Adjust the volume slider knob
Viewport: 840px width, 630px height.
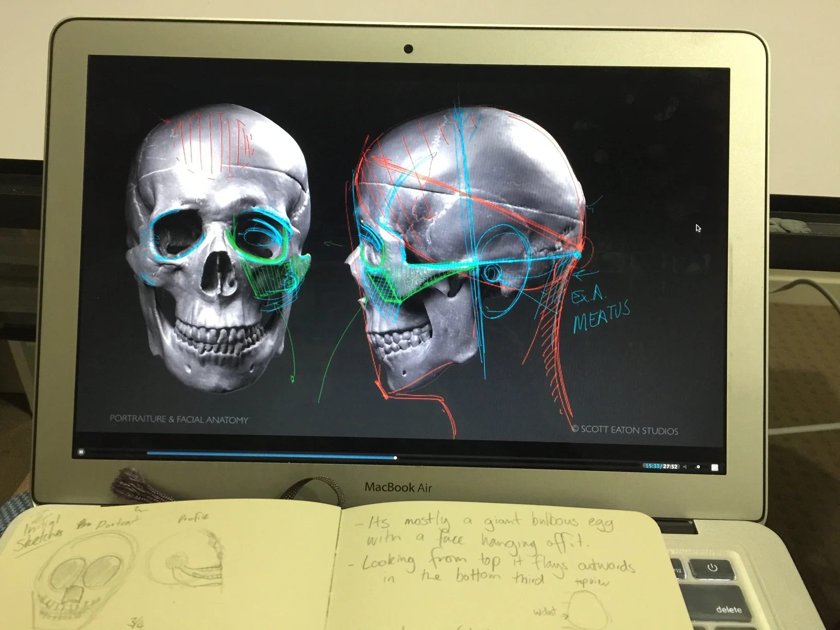click(698, 467)
